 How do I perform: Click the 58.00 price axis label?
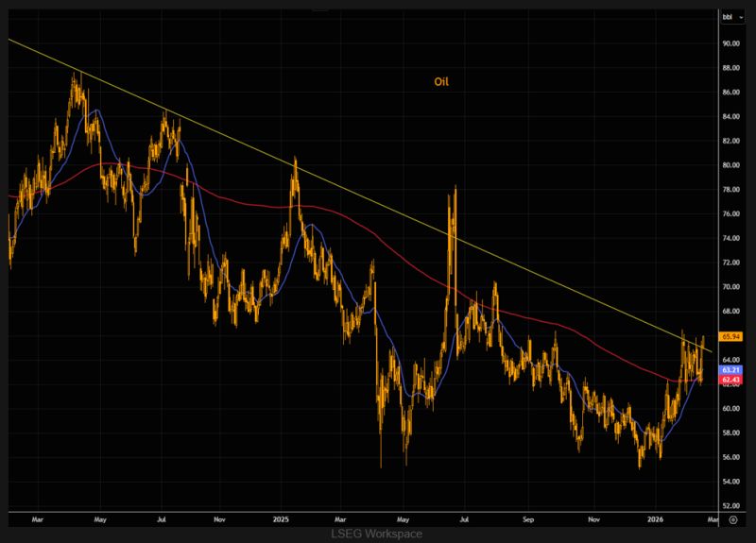point(730,433)
